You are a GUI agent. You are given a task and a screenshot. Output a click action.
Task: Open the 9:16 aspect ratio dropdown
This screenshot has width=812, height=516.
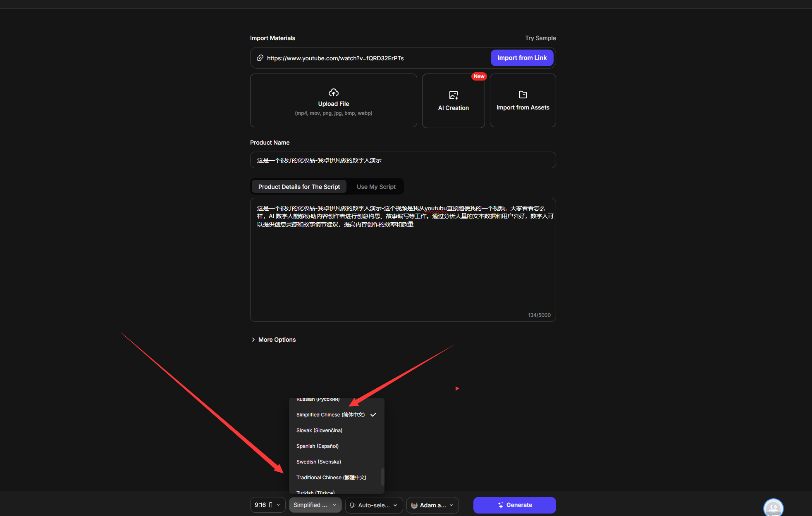[267, 505]
